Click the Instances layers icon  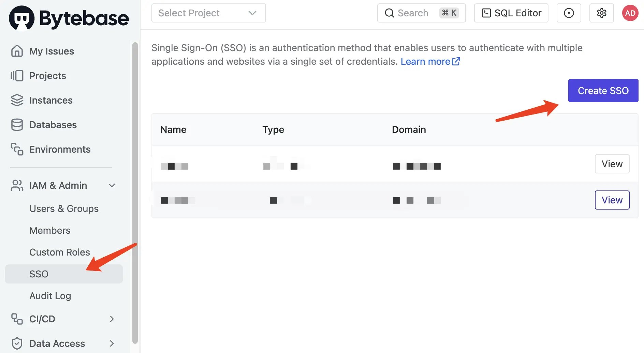coord(17,100)
